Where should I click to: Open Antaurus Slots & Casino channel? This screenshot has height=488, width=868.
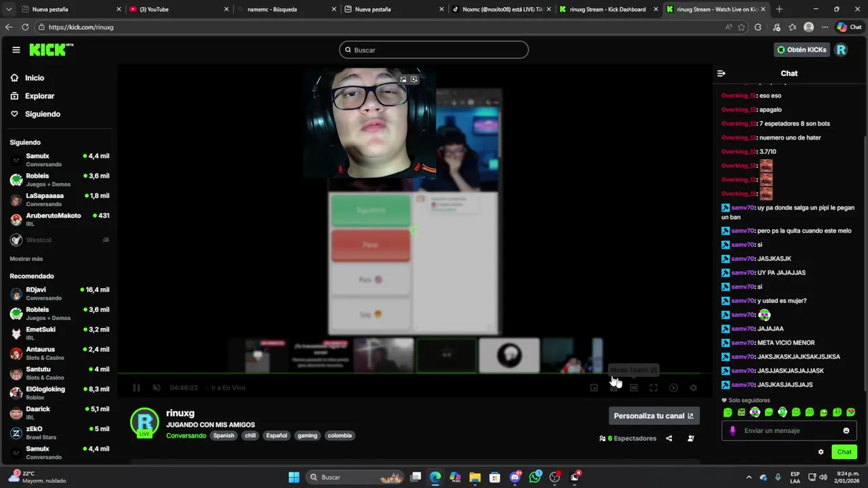pos(60,353)
